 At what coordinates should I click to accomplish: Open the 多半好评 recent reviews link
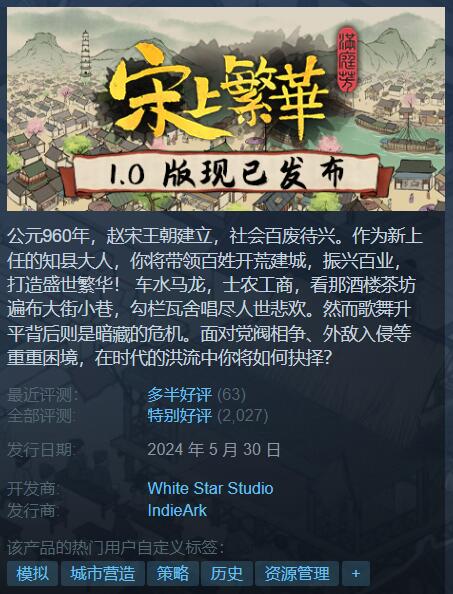[x=180, y=395]
